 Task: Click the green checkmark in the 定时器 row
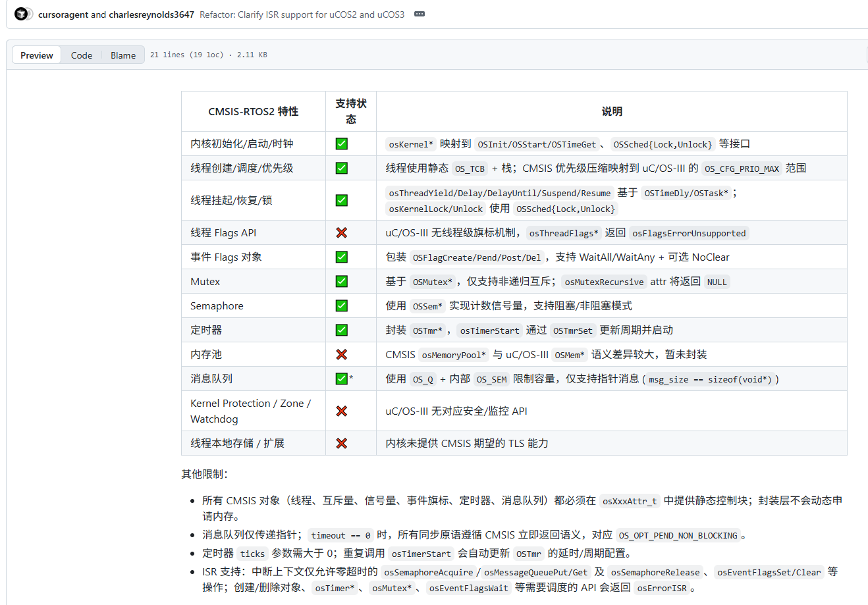(341, 330)
